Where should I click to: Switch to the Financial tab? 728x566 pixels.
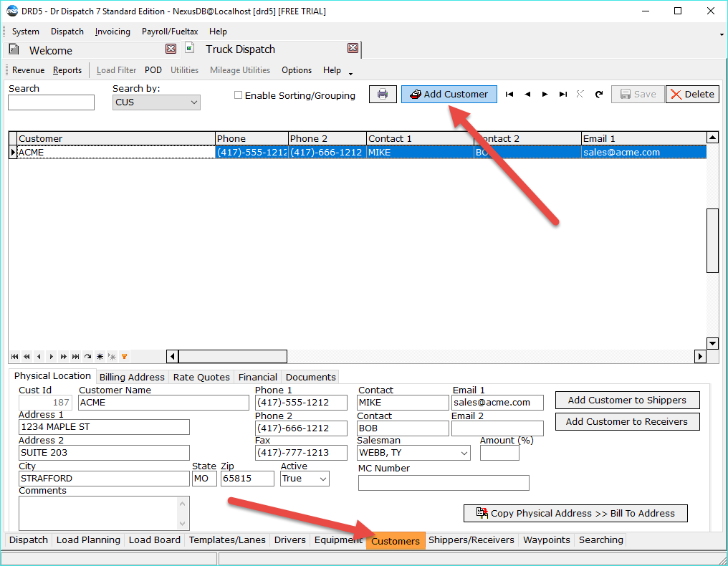[258, 377]
